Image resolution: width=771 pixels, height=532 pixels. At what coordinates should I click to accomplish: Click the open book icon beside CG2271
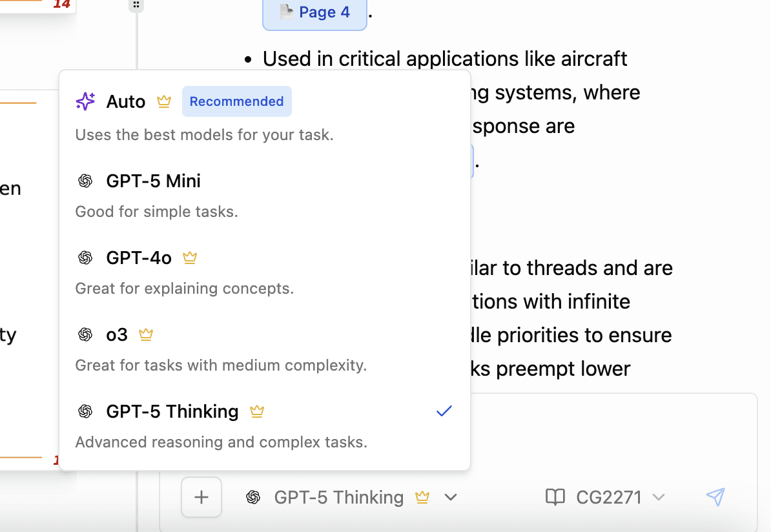click(x=555, y=497)
